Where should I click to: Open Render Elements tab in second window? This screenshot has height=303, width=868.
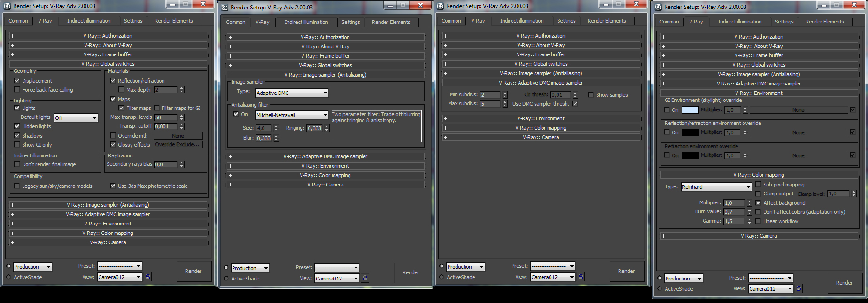point(391,22)
